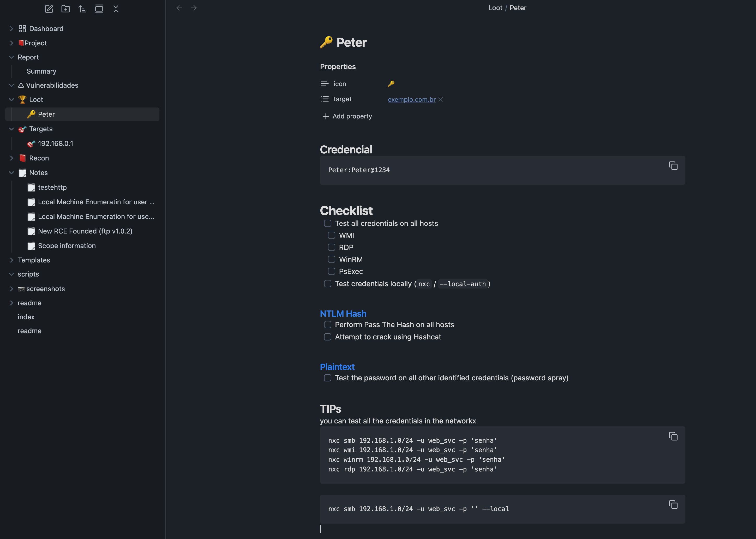Open the New RCE Founded note
756x539 pixels.
point(85,231)
